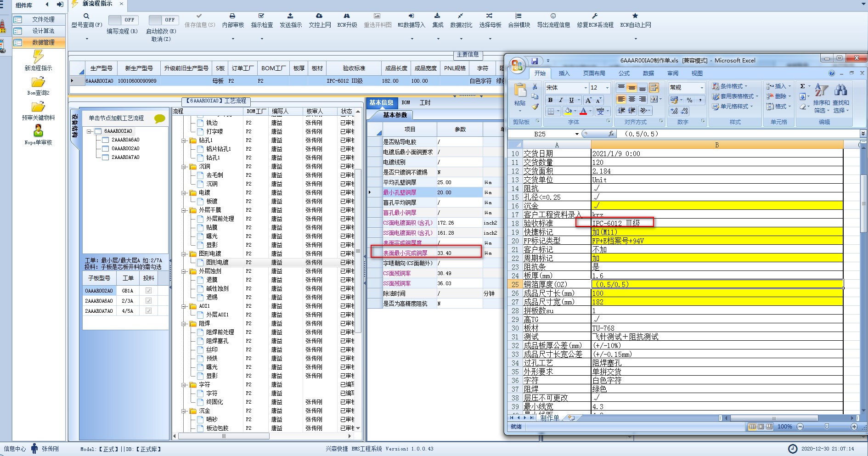Screen dimensions: 868x456
Task: Open the Nope单审核 sidebar icon
Action: 38,131
